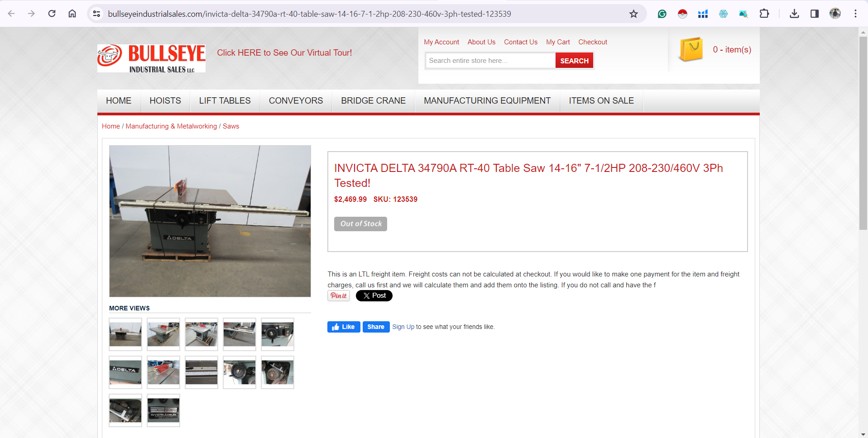The width and height of the screenshot is (868, 438).
Task: Select the DELTA logo thumbnail view
Action: pos(125,372)
